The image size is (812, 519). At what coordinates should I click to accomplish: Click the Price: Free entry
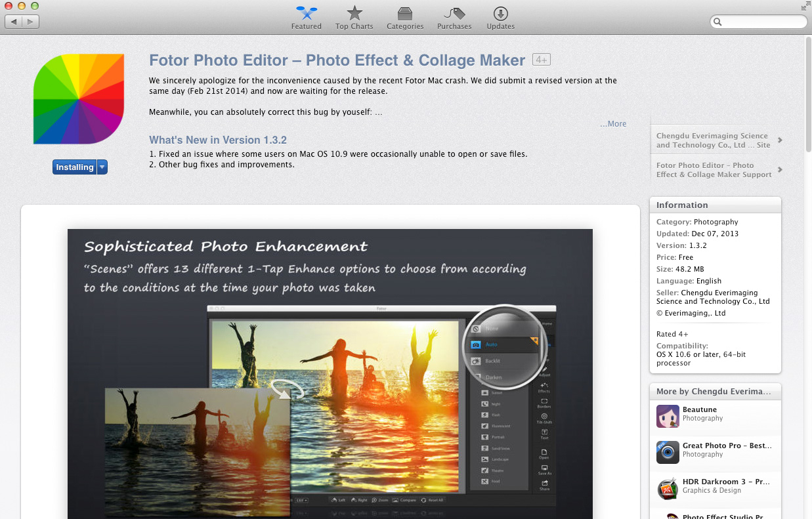675,257
